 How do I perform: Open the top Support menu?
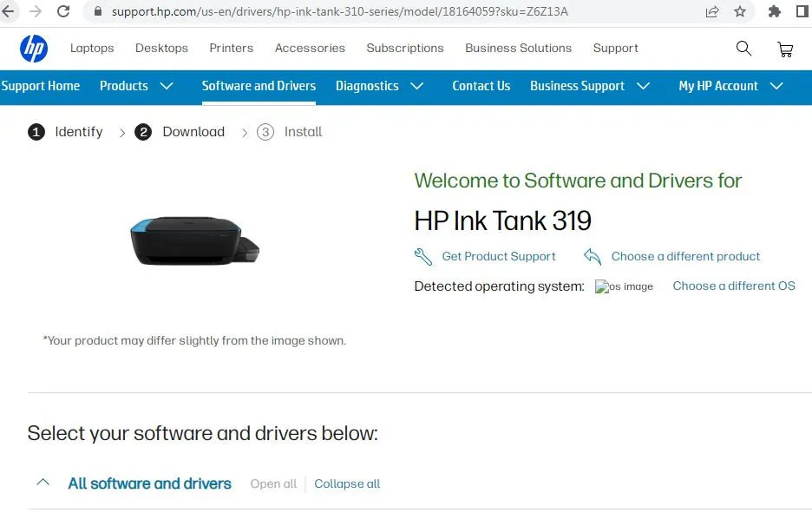[616, 49]
